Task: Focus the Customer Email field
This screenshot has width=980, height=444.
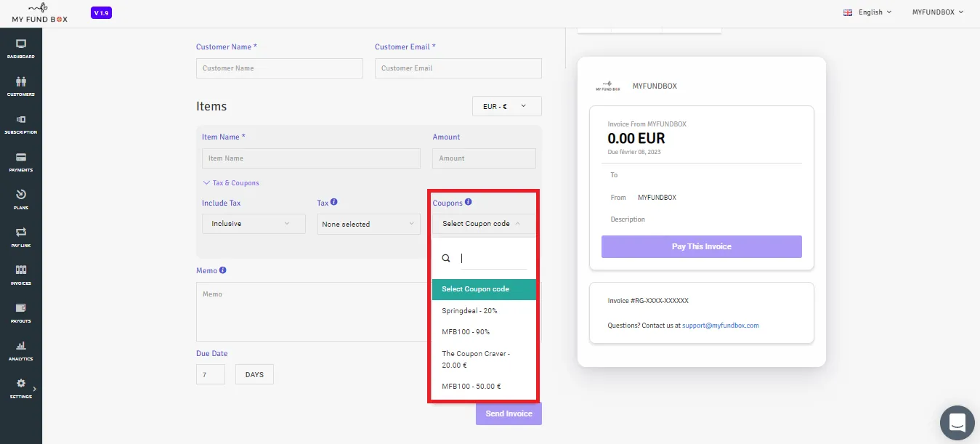Action: tap(458, 68)
